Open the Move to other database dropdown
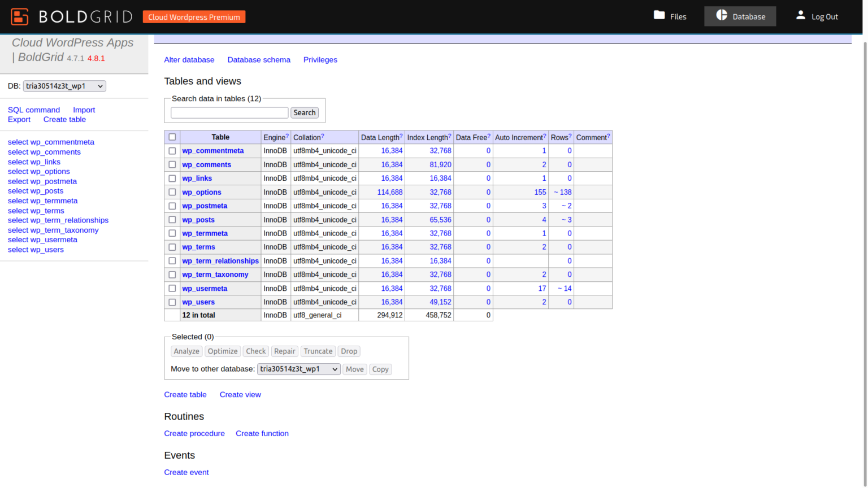Screen dimensions: 868x488 pyautogui.click(x=298, y=369)
